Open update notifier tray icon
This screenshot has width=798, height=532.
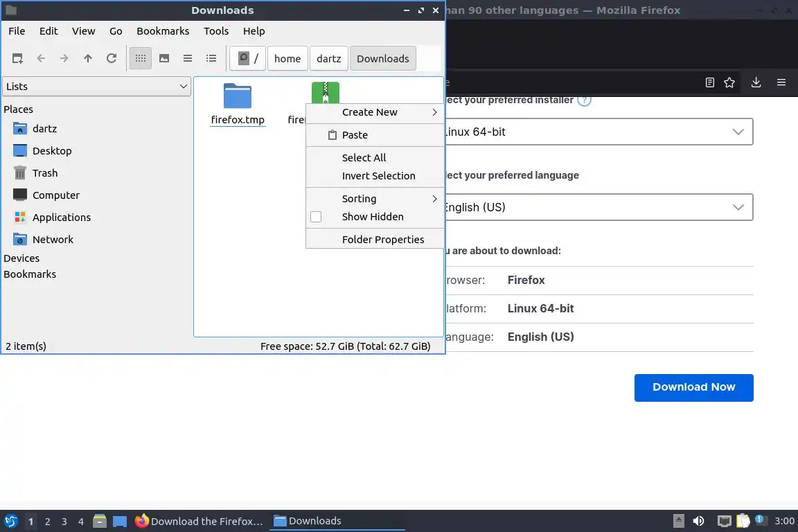coord(759,520)
